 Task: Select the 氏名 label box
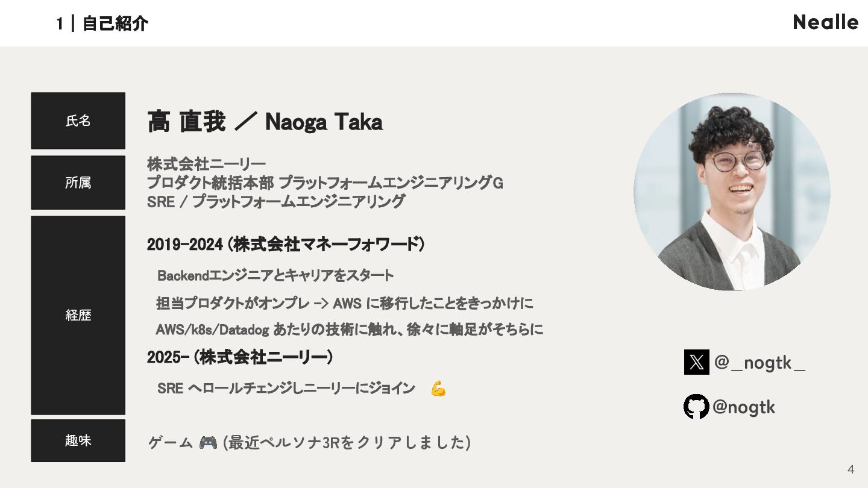click(x=78, y=120)
